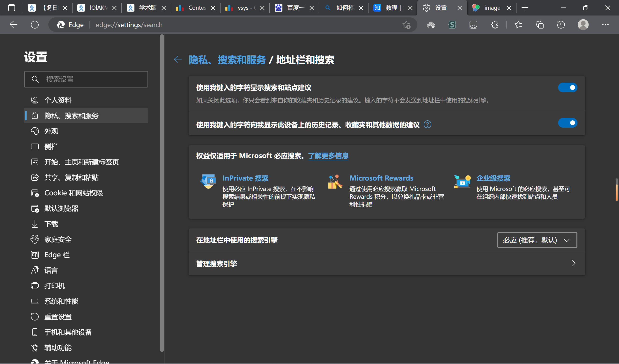
Task: Open the tab actions menu icon
Action: [12, 8]
